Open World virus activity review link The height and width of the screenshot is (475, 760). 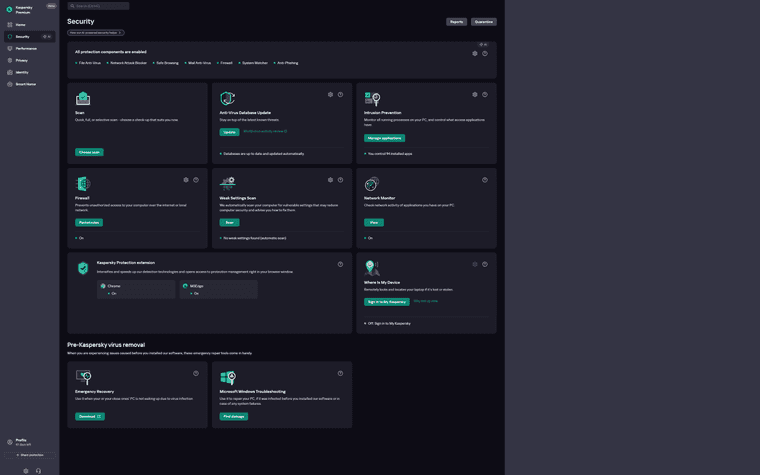click(265, 131)
